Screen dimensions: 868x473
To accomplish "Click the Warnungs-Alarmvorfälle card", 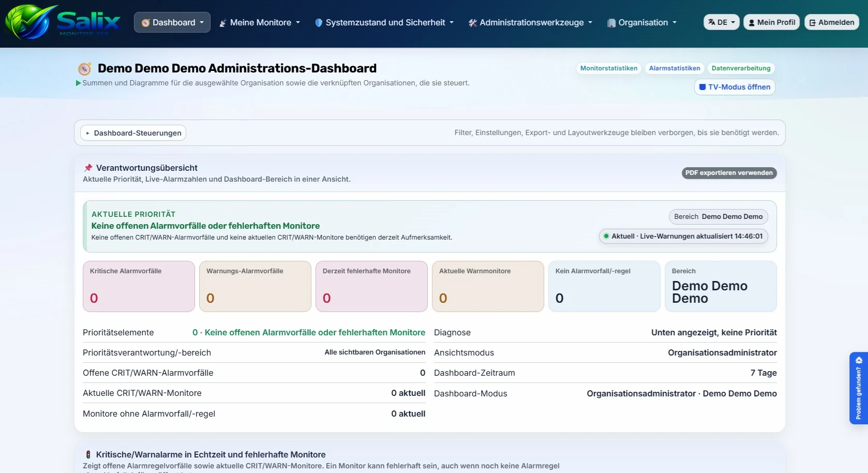I will (255, 286).
